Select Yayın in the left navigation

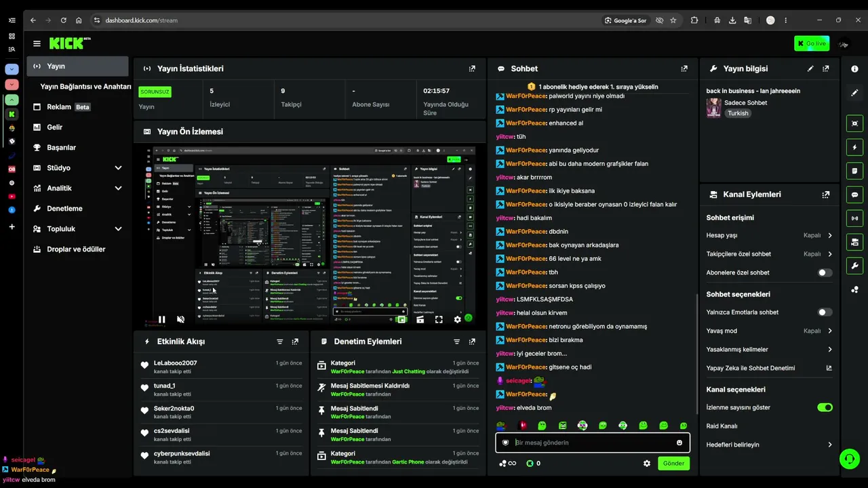77,66
